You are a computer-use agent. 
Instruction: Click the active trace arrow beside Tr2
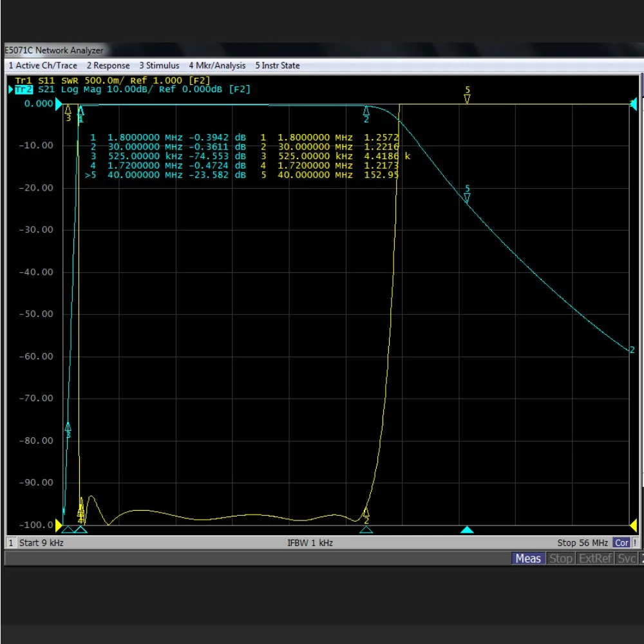[11, 89]
